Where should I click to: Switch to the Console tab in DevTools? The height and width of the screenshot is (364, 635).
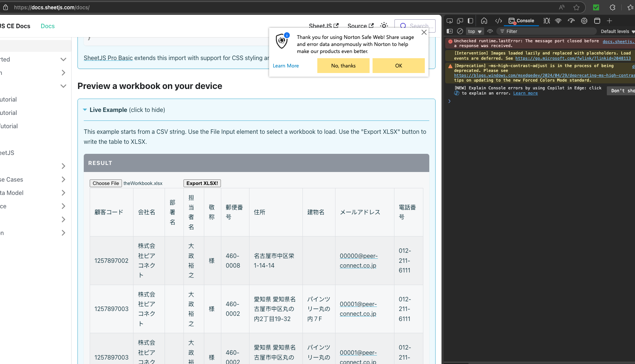[521, 21]
